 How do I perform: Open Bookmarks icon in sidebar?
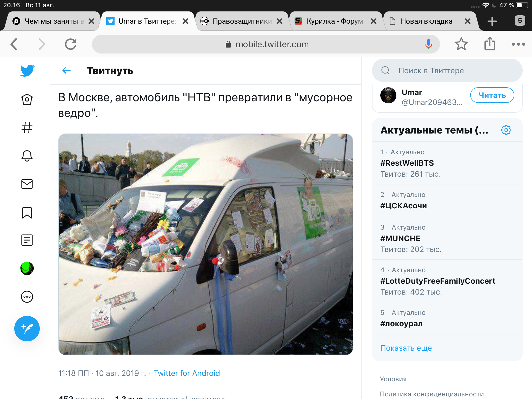coord(27,212)
